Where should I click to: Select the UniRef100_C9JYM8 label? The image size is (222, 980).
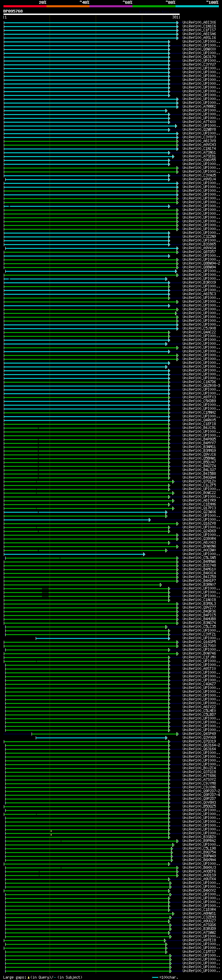[x=199, y=783]
